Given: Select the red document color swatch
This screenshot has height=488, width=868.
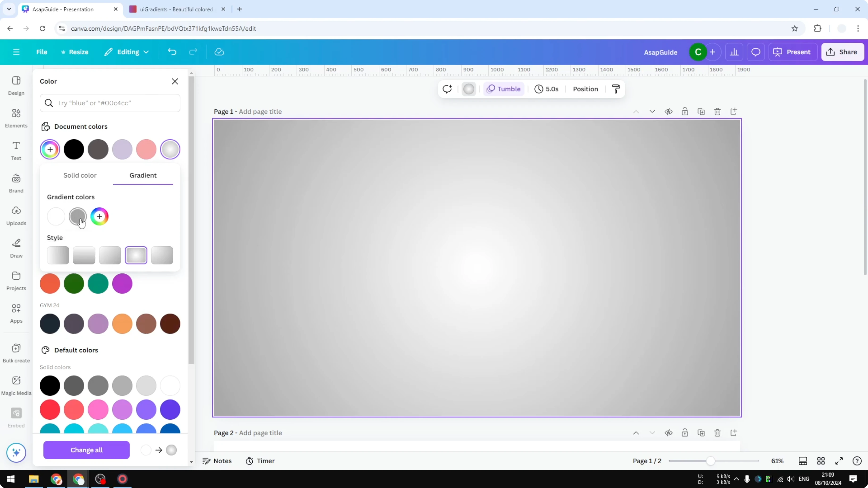Looking at the screenshot, I should 146,149.
